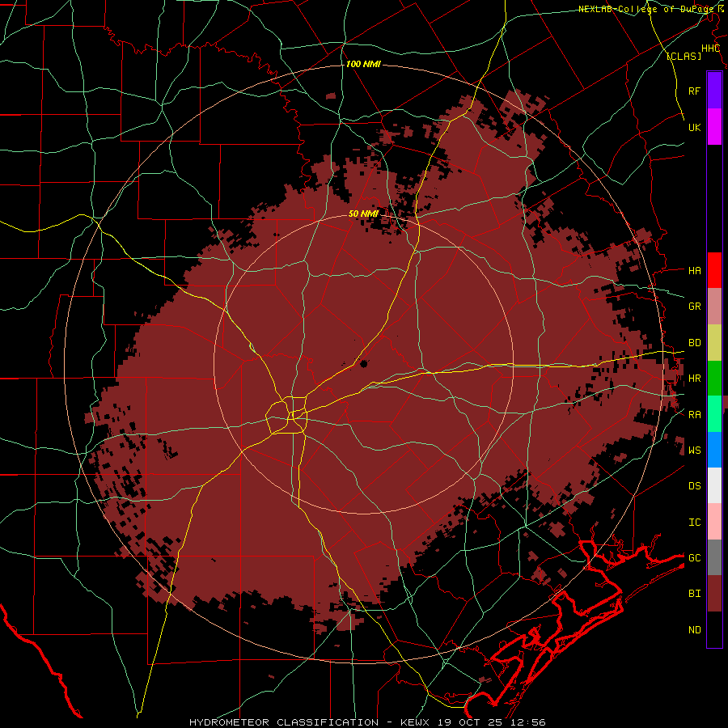The width and height of the screenshot is (728, 728).
Task: Click the HA legend label
Action: click(695, 271)
